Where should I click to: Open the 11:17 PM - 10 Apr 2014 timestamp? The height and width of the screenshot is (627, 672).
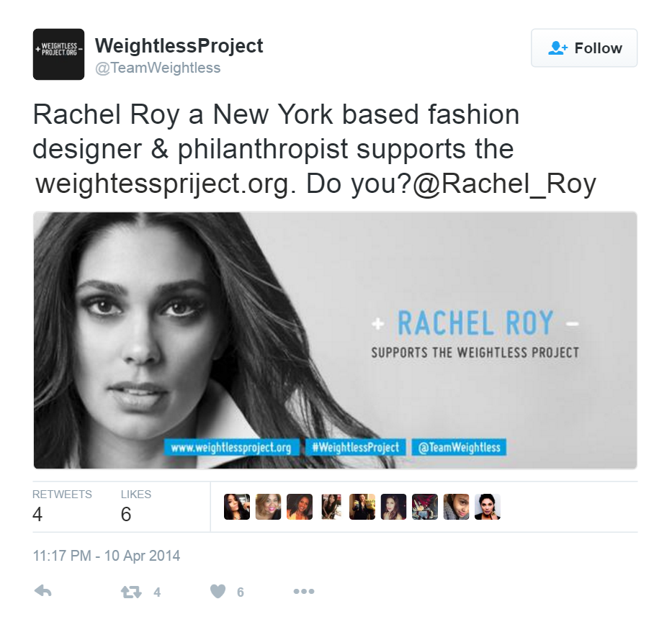coord(107,556)
